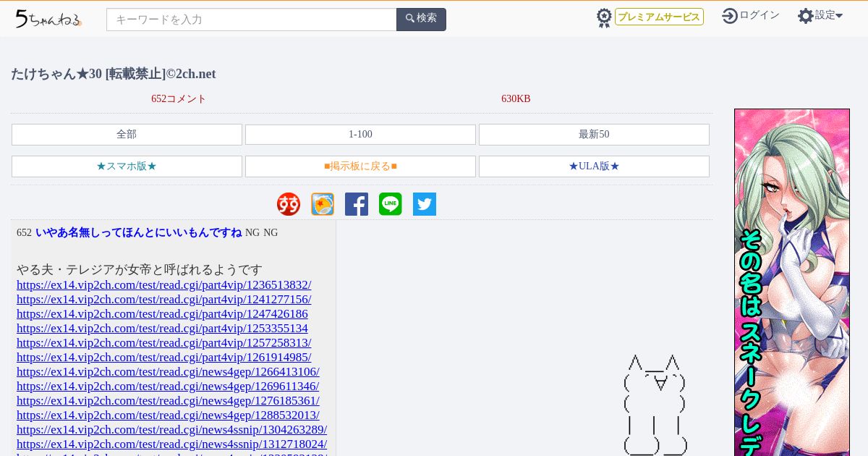Open link ending part4vip/1241277156/
The width and height of the screenshot is (868, 456).
coord(164,300)
